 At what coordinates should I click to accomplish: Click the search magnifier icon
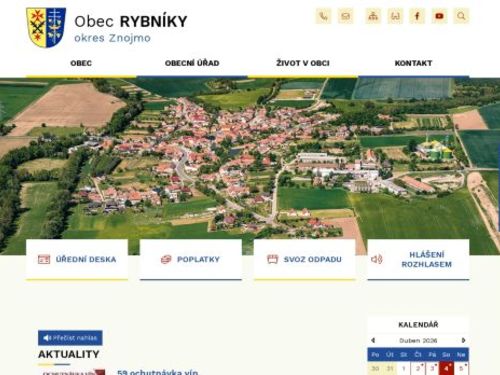pos(461,16)
